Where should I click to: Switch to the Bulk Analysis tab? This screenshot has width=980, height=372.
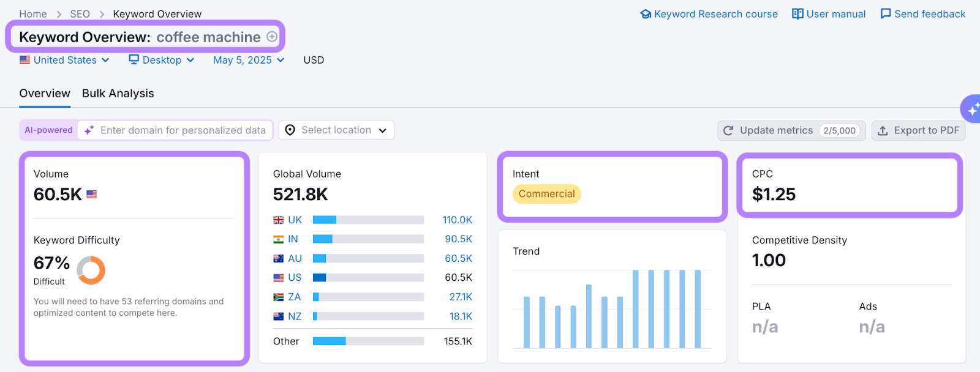click(x=118, y=94)
